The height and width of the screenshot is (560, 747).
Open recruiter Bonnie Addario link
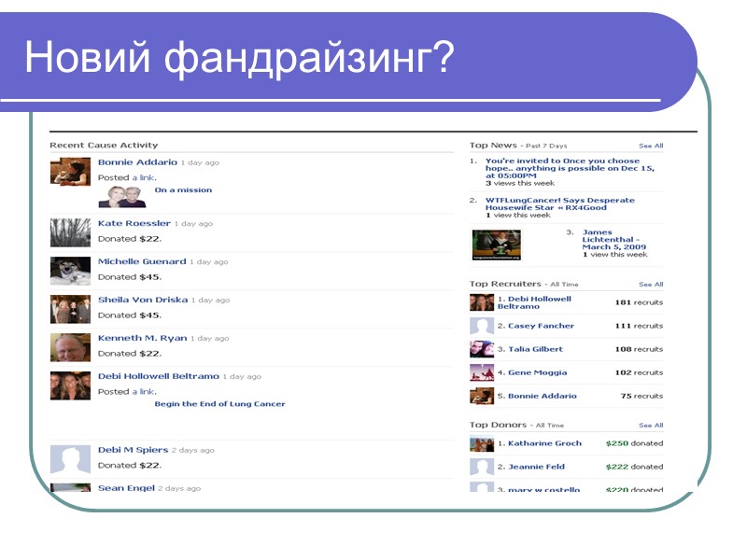[543, 396]
